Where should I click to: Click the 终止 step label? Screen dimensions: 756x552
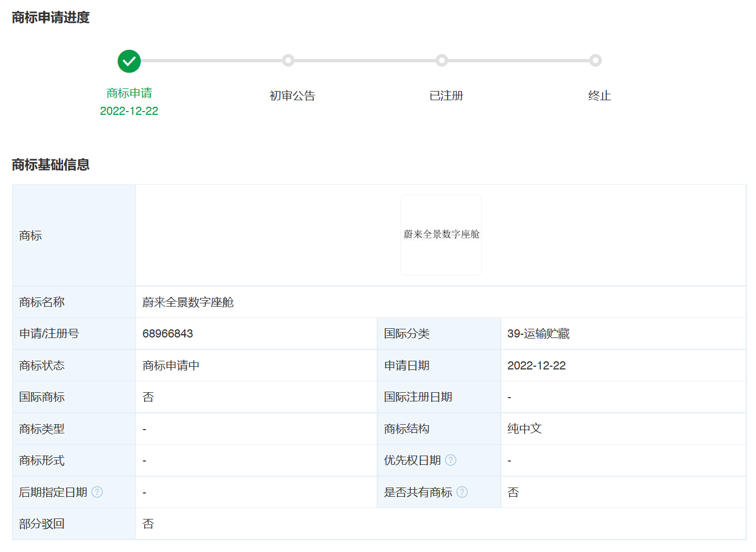tap(599, 96)
